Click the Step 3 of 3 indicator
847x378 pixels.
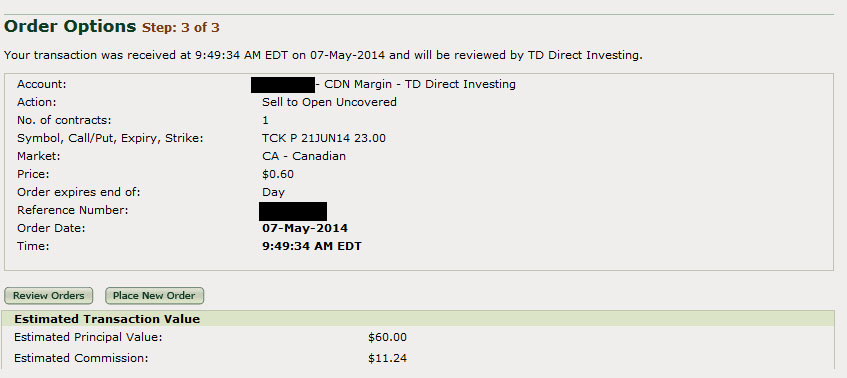tap(180, 28)
